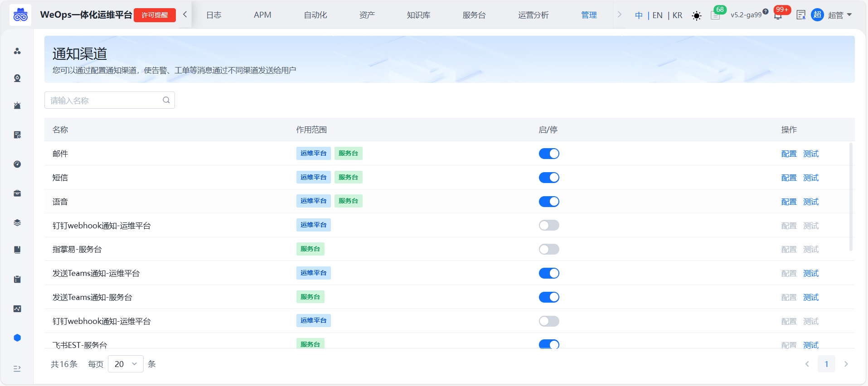This screenshot has height=386, width=868.
Task: Click the 请输入名称 search input field
Action: click(x=104, y=100)
